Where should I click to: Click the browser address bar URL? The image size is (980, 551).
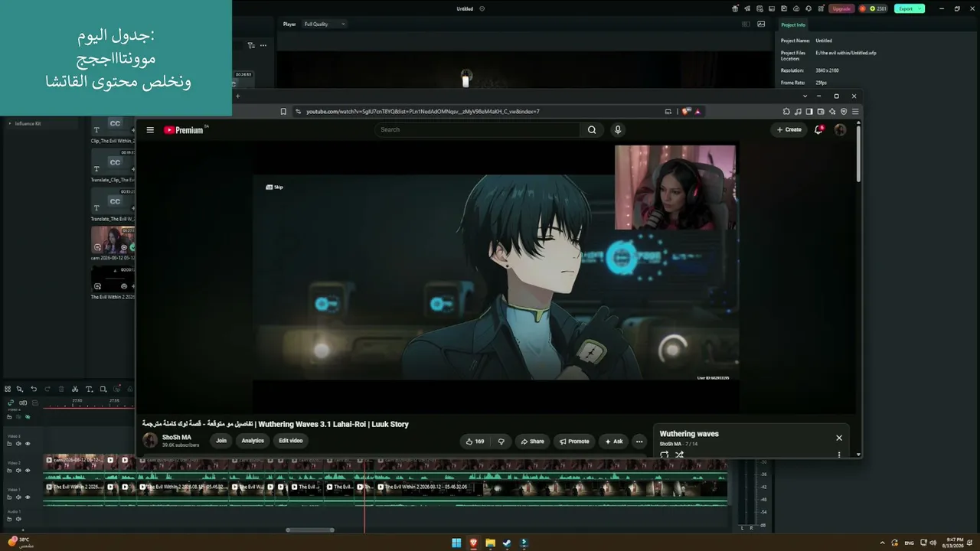tap(423, 112)
